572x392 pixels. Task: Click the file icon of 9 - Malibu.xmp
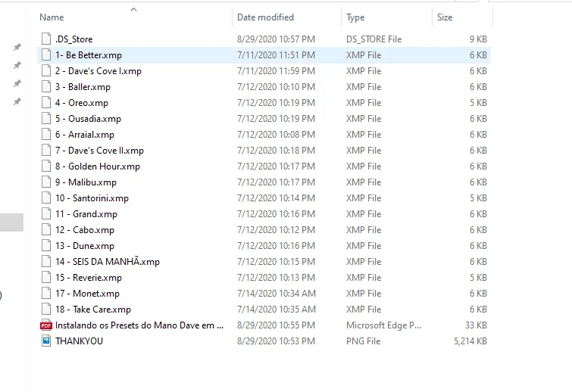pyautogui.click(x=46, y=182)
